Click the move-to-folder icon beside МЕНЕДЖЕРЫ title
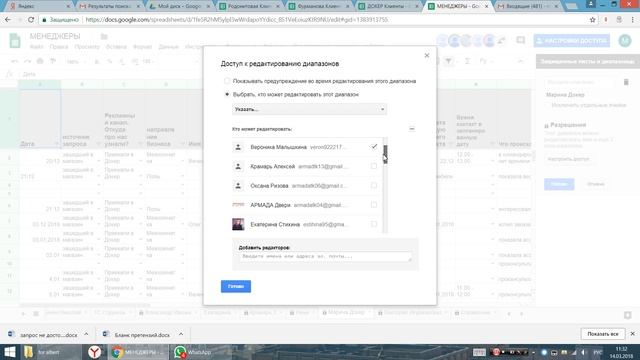 [x=104, y=37]
